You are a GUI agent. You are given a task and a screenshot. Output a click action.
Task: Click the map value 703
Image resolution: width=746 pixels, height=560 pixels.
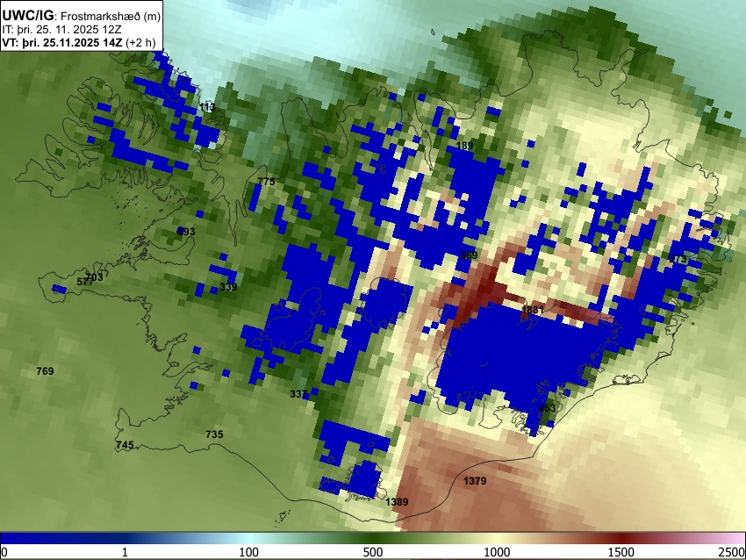94,276
